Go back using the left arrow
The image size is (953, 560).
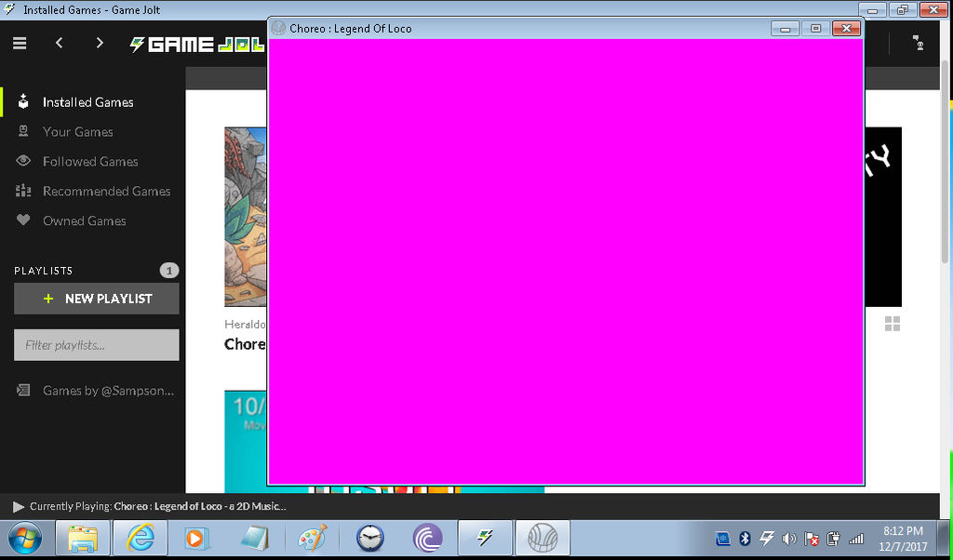(x=59, y=43)
